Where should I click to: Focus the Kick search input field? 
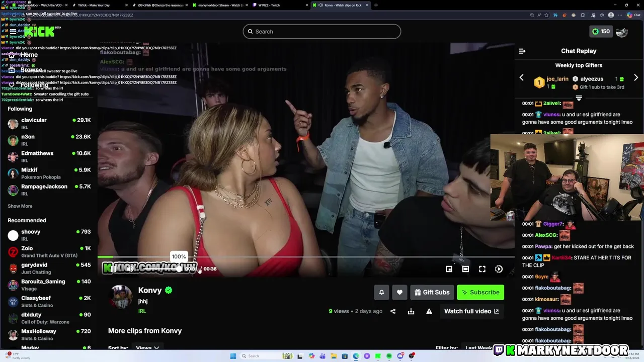tap(322, 31)
